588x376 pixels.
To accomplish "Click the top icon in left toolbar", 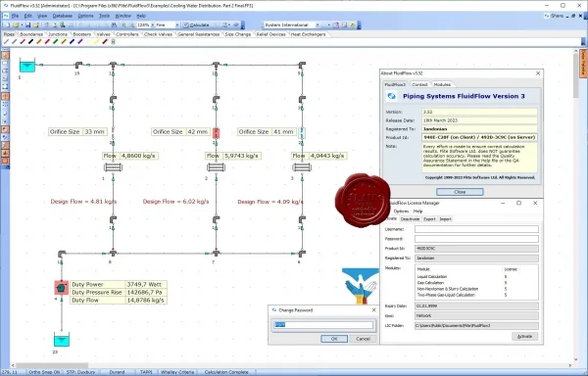I will coord(5,55).
